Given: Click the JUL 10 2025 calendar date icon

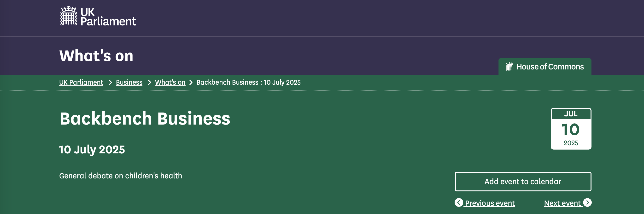Looking at the screenshot, I should coord(571,129).
